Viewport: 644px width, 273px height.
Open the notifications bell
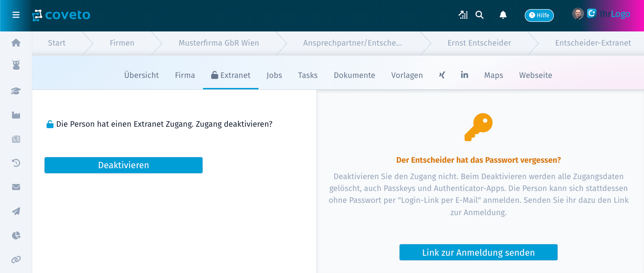point(503,15)
